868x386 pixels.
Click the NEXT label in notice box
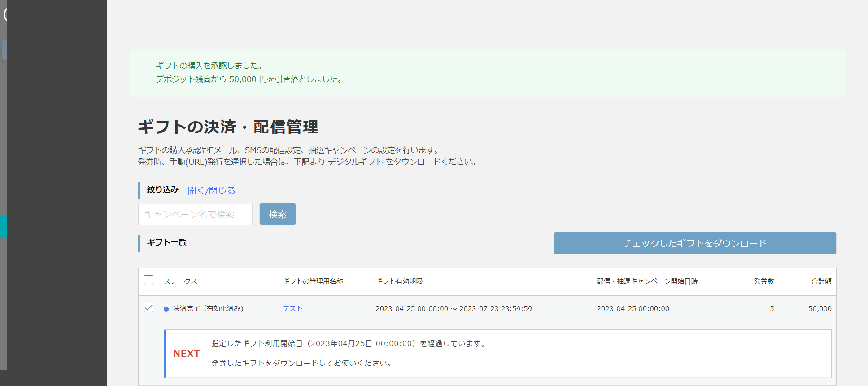pos(187,354)
